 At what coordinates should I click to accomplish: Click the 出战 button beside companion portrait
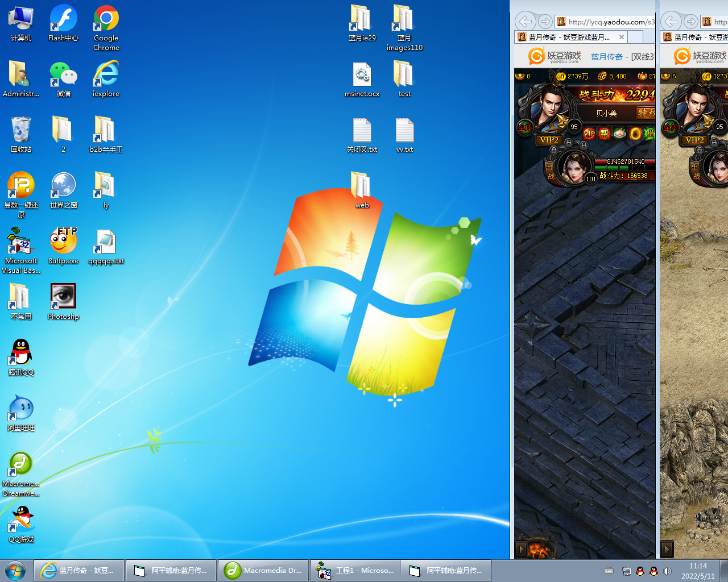point(550,171)
